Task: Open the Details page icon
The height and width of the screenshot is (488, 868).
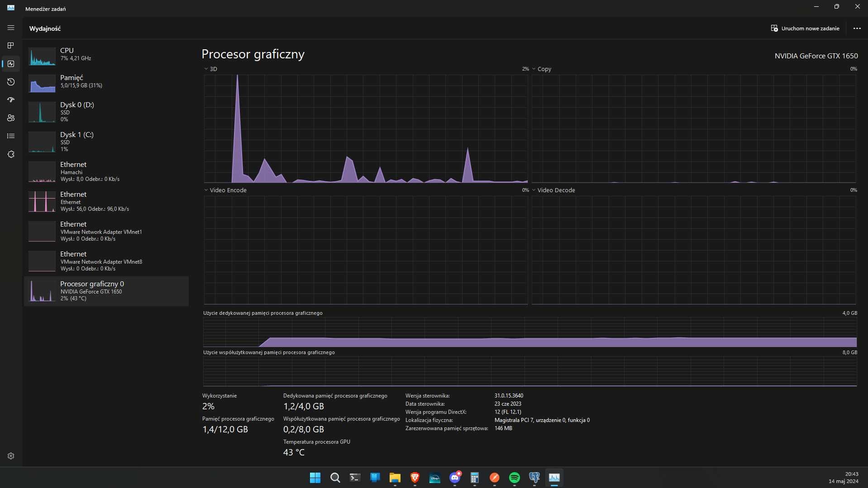Action: click(11, 136)
